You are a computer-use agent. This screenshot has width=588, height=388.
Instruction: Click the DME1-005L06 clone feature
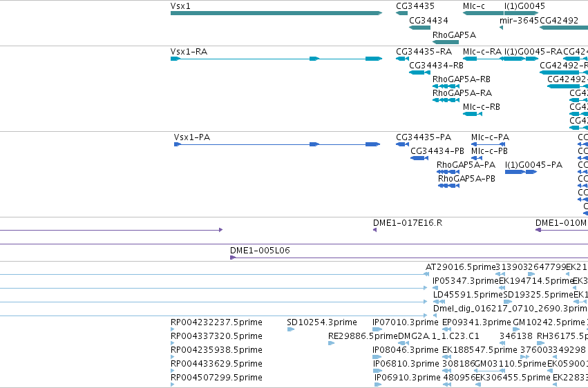click(409, 258)
